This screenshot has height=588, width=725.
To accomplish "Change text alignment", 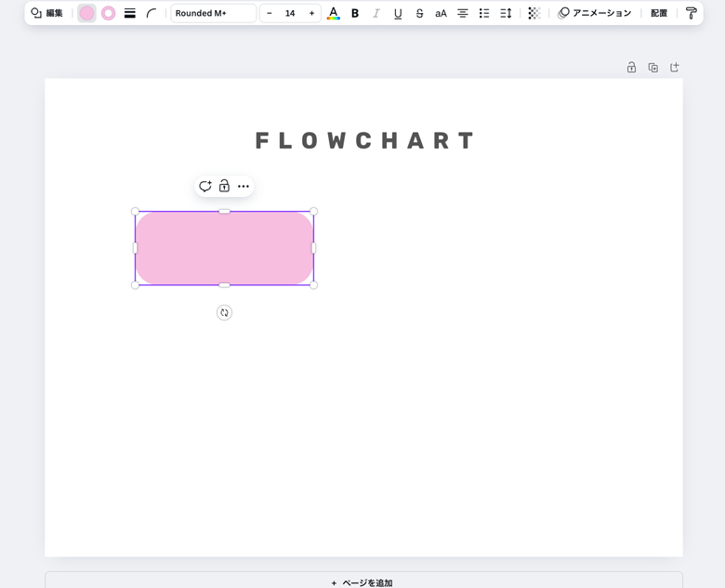I will [x=462, y=13].
